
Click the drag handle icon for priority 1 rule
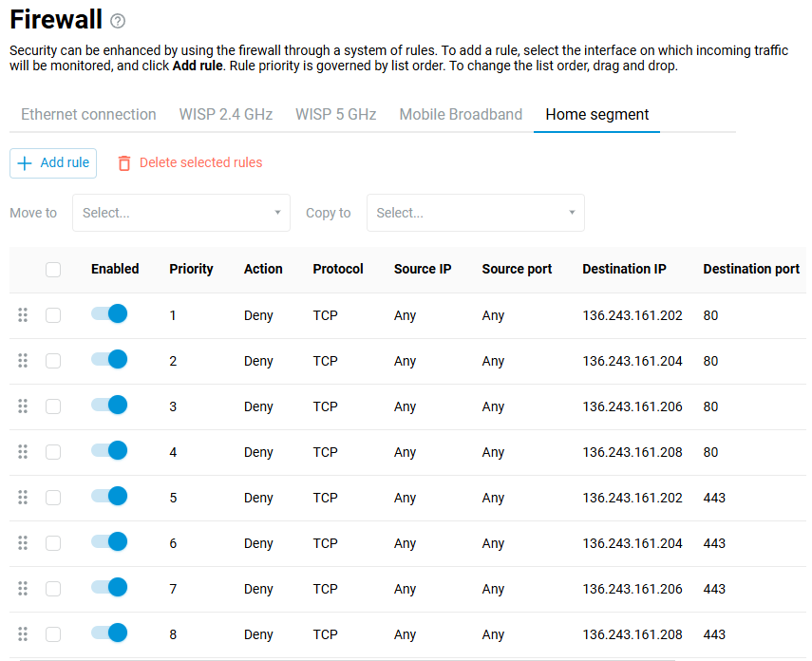click(23, 315)
